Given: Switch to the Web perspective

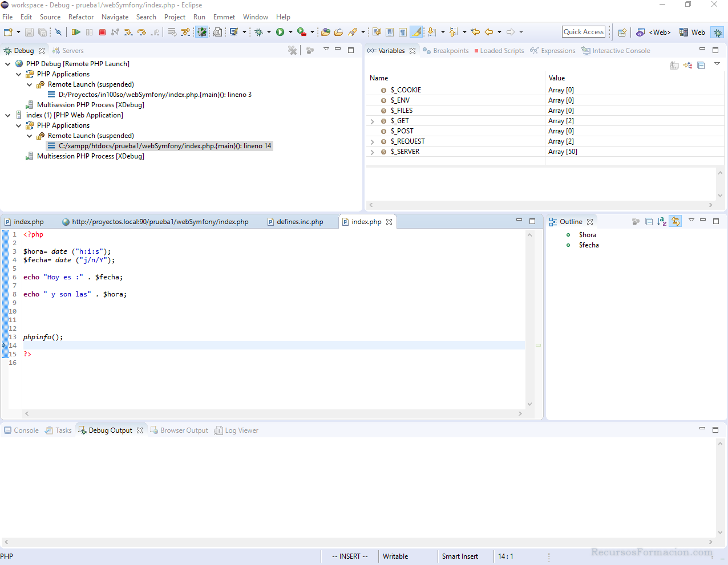Looking at the screenshot, I should (x=692, y=32).
